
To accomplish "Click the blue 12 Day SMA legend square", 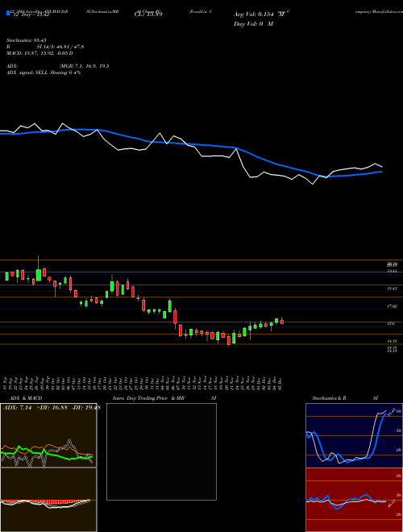I will coord(8,14).
